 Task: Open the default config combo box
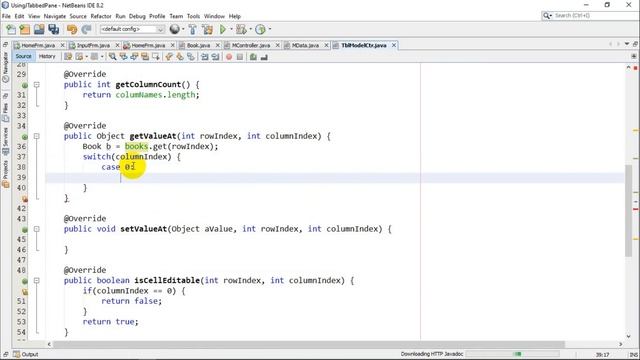click(x=132, y=29)
